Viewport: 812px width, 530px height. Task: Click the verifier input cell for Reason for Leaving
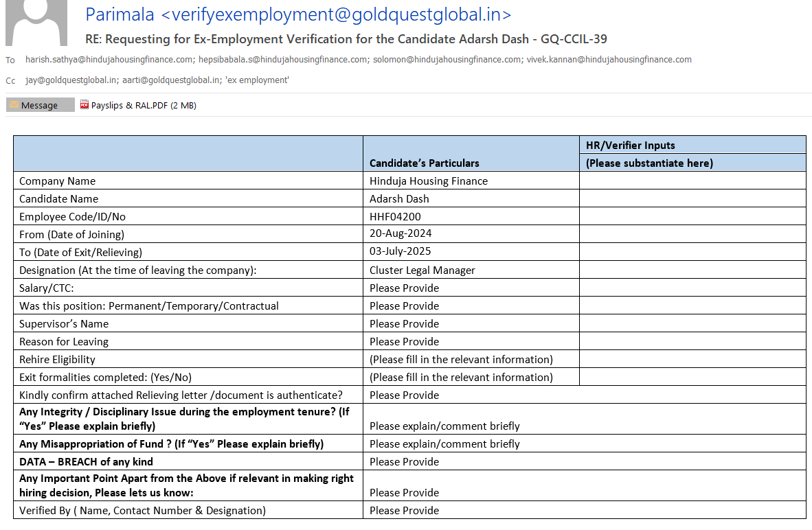point(692,342)
